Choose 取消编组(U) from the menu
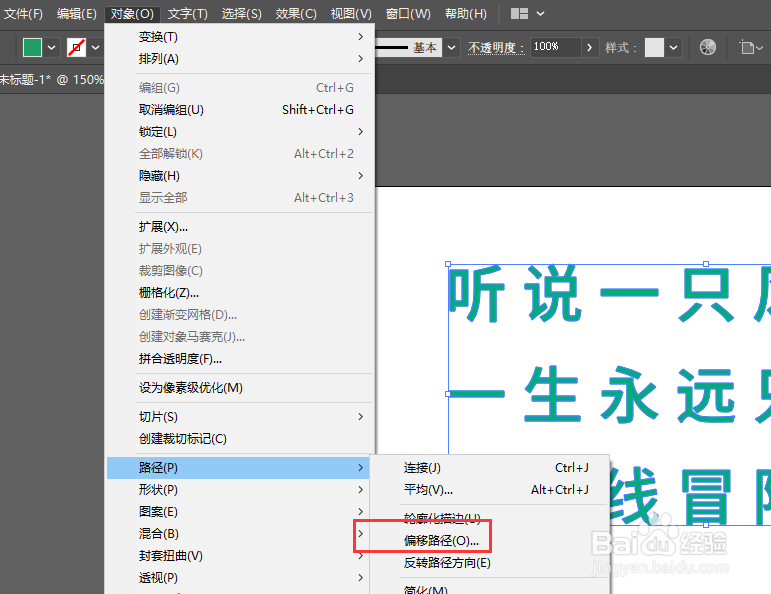Viewport: 771px width, 594px height. click(x=239, y=110)
